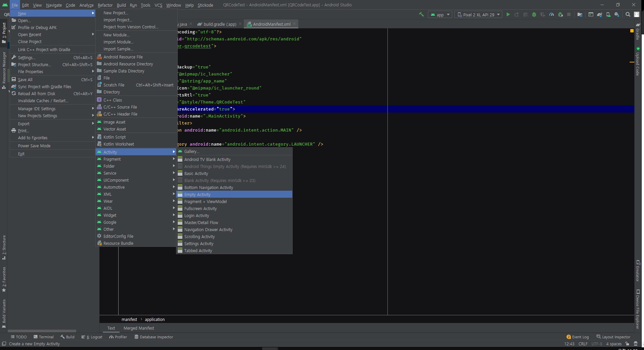This screenshot has height=350, width=644.
Task: Choose Basic Activity from the submenu
Action: [234, 173]
